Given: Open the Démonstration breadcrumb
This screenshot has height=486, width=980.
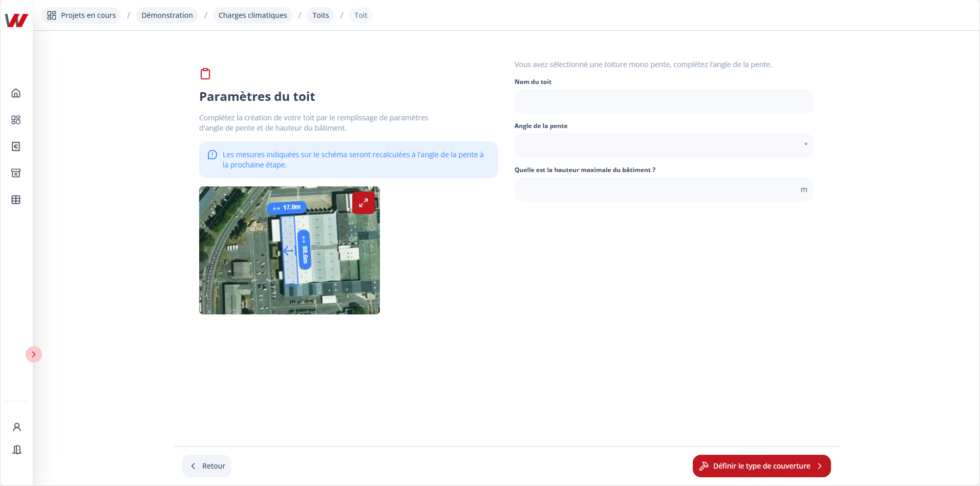Looking at the screenshot, I should (x=167, y=15).
